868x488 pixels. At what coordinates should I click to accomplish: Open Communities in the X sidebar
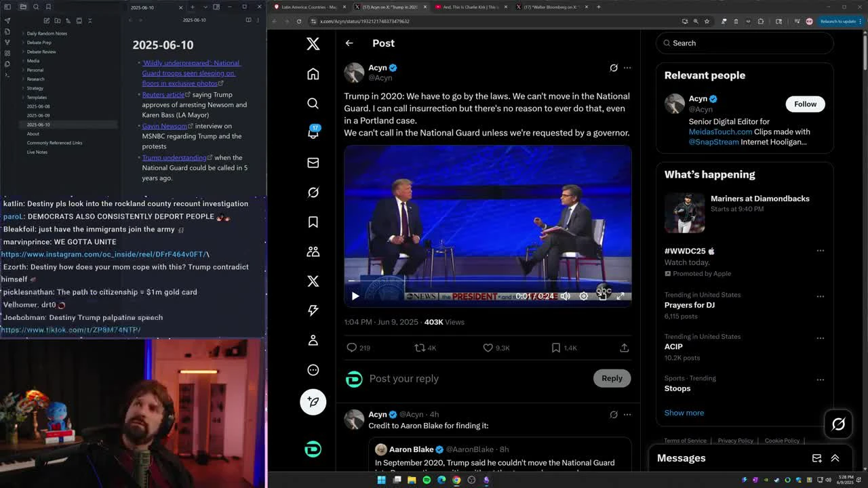313,251
